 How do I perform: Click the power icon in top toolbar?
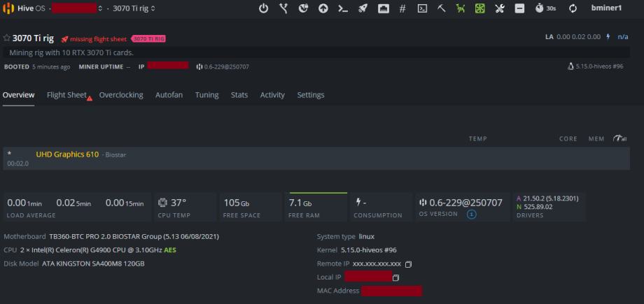point(263,8)
